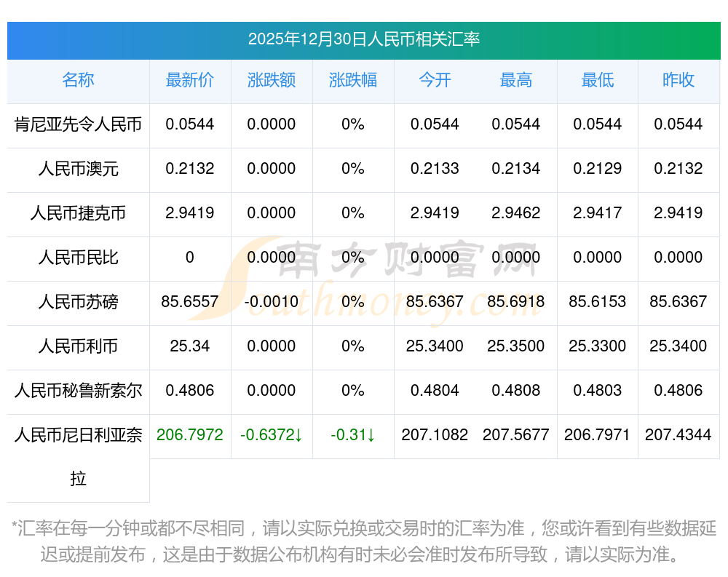This screenshot has height=577, width=728.
Task: Open the 人民币捷克币 row name
Action: point(78,213)
